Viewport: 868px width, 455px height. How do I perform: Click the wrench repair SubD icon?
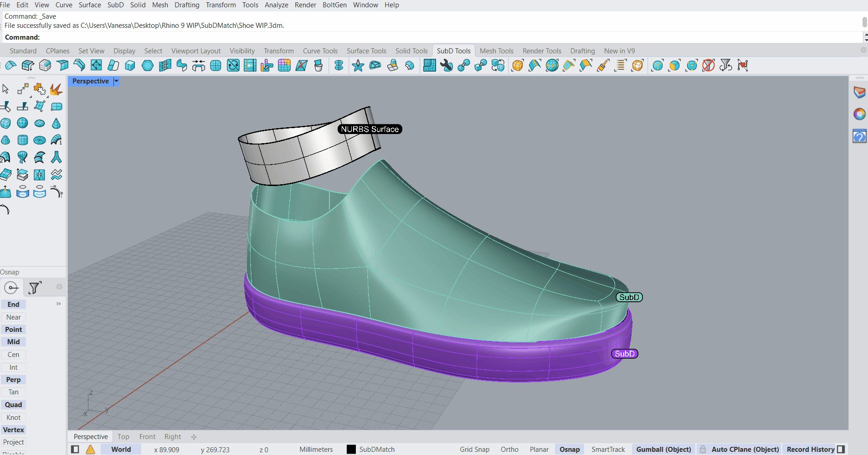(447, 66)
